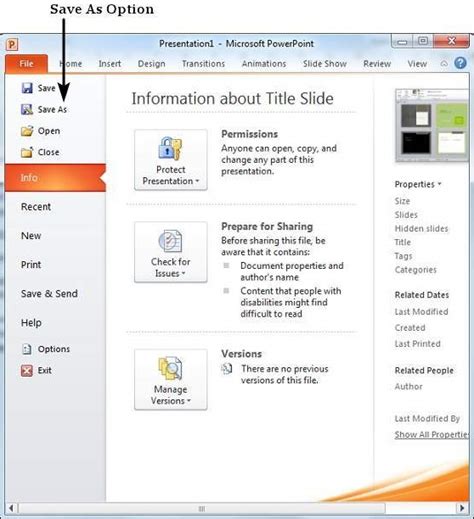474x519 pixels.
Task: Choose the Save As menu label
Action: click(52, 109)
